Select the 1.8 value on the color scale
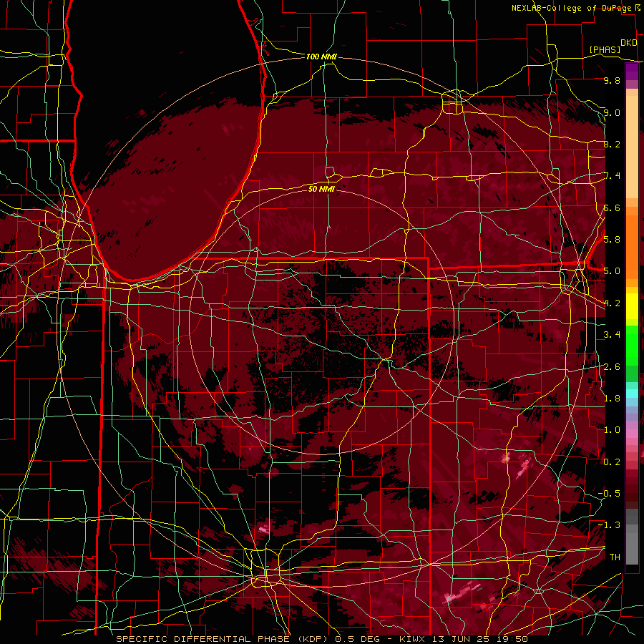Image resolution: width=644 pixels, height=644 pixels. [612, 399]
